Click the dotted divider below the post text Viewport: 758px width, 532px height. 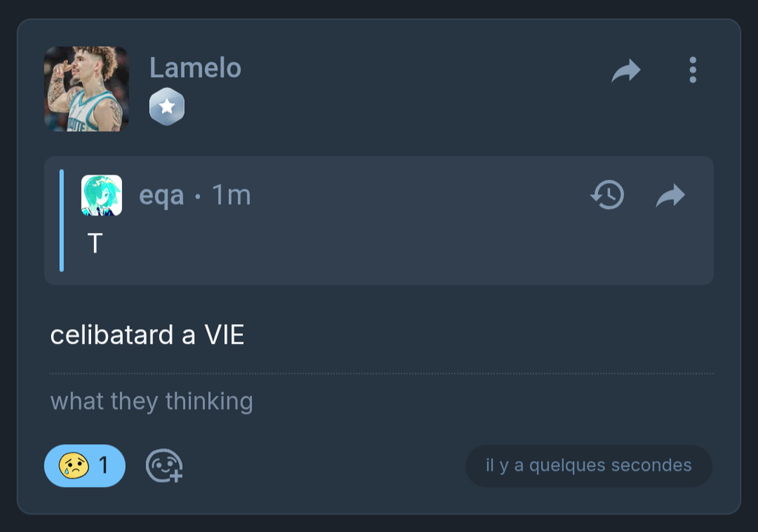click(x=382, y=374)
